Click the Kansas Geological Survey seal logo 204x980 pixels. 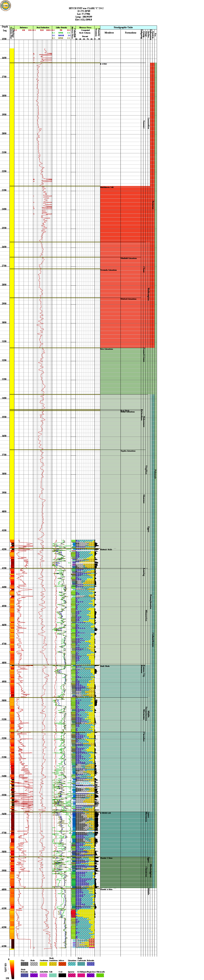coord(6,5)
